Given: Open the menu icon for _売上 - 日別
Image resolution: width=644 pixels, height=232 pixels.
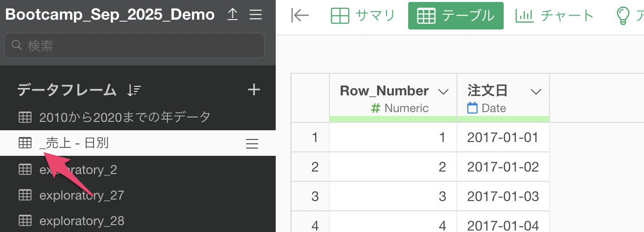Looking at the screenshot, I should pyautogui.click(x=252, y=144).
